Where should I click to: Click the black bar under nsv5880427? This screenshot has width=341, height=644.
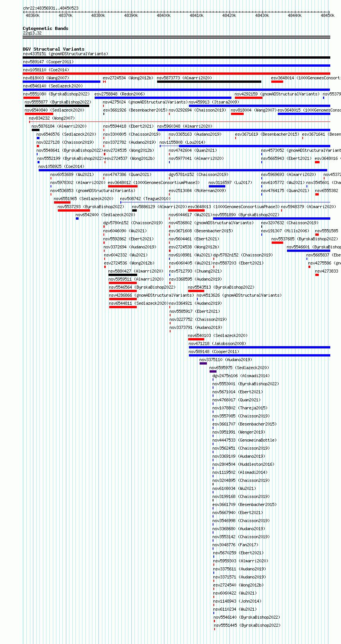pyautogui.click(x=123, y=275)
